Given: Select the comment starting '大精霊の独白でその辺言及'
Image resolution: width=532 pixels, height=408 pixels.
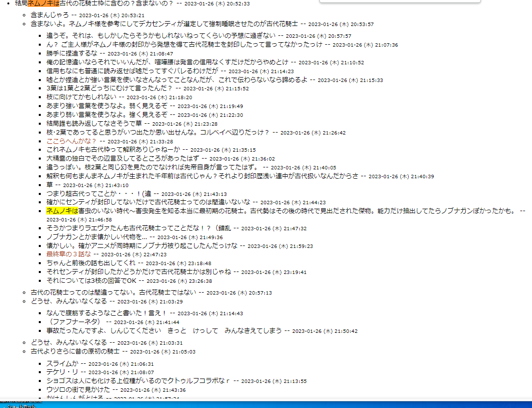Looking at the screenshot, I should point(122,158).
